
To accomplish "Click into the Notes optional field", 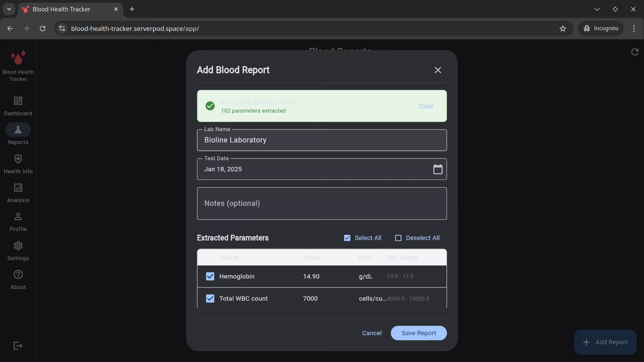I will (x=322, y=203).
